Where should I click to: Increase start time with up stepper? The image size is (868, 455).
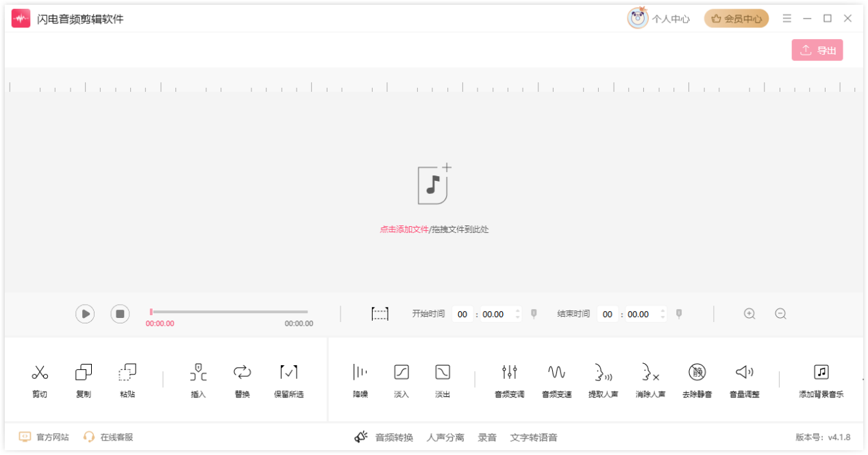pyautogui.click(x=517, y=310)
